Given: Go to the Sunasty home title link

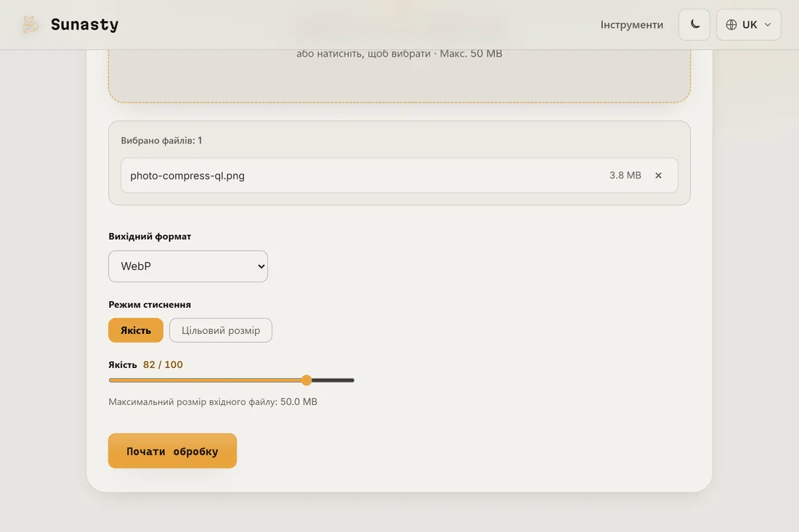Looking at the screenshot, I should (84, 25).
